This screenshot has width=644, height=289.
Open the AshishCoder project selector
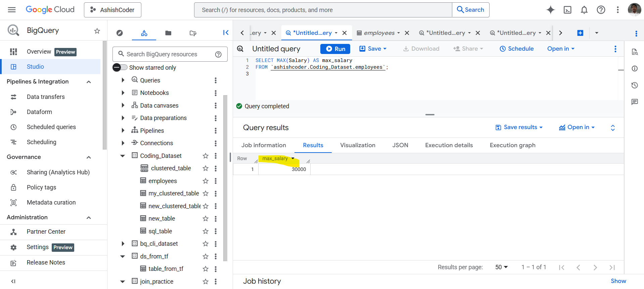(x=112, y=10)
